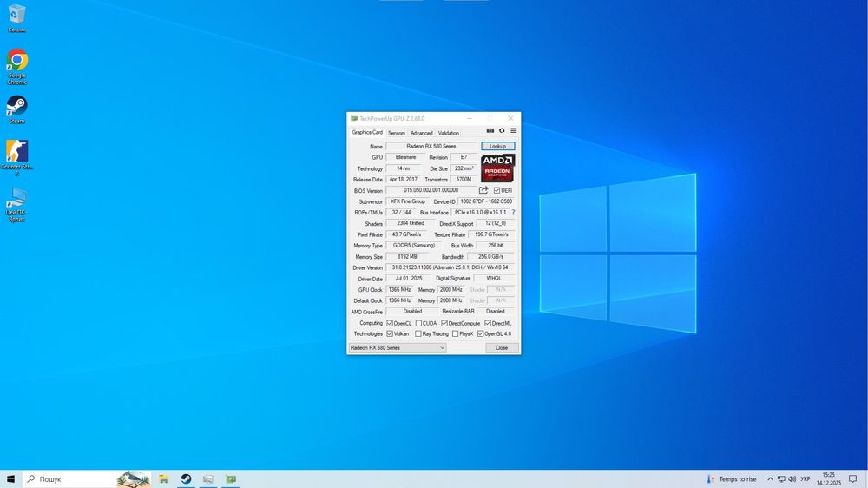This screenshot has height=488, width=868.
Task: Click the Resizable BAR value Disabled
Action: point(496,312)
